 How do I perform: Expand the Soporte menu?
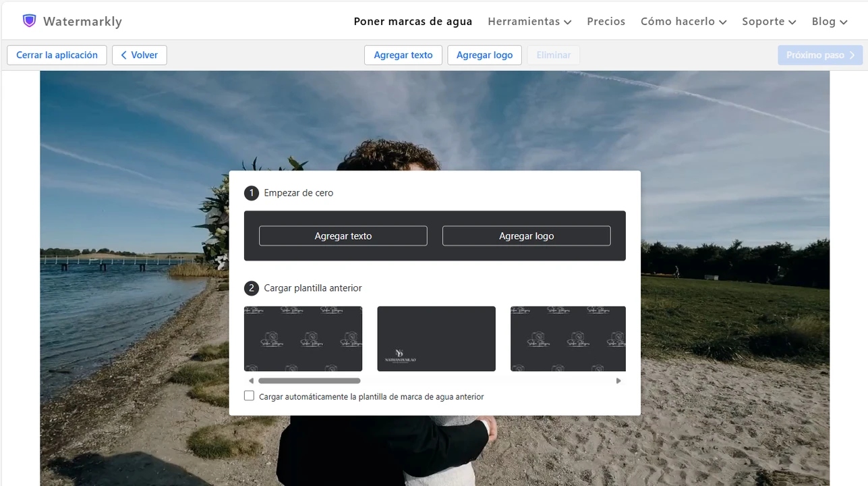[x=769, y=22]
